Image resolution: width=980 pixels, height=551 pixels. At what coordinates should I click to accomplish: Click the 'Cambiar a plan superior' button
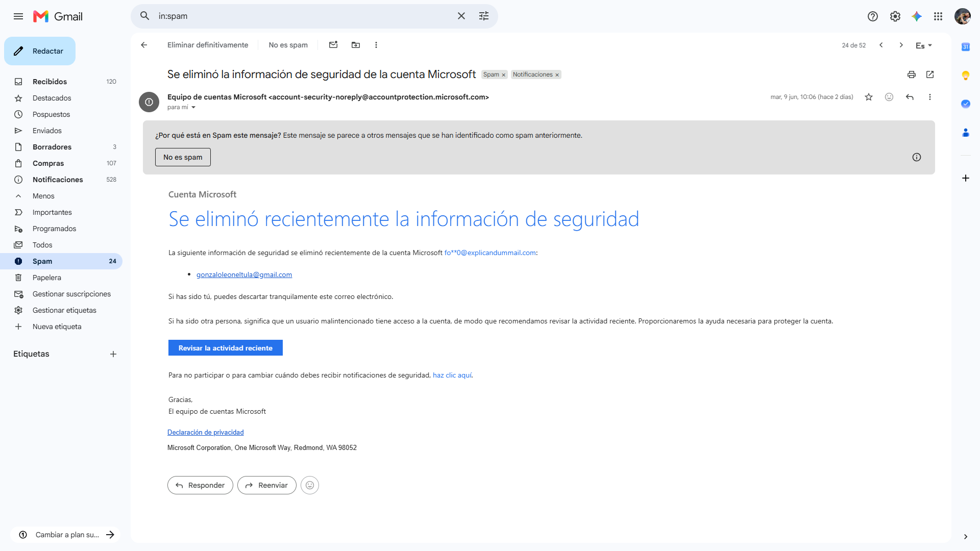[x=65, y=535]
